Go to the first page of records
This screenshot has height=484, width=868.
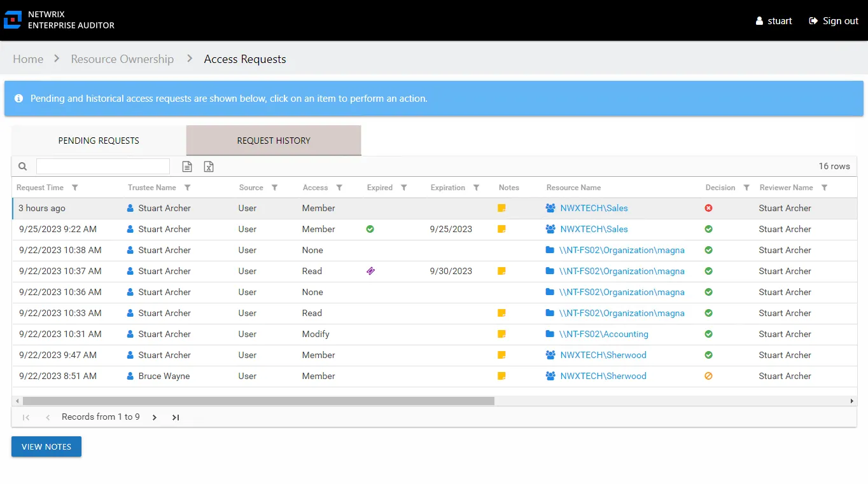point(26,417)
